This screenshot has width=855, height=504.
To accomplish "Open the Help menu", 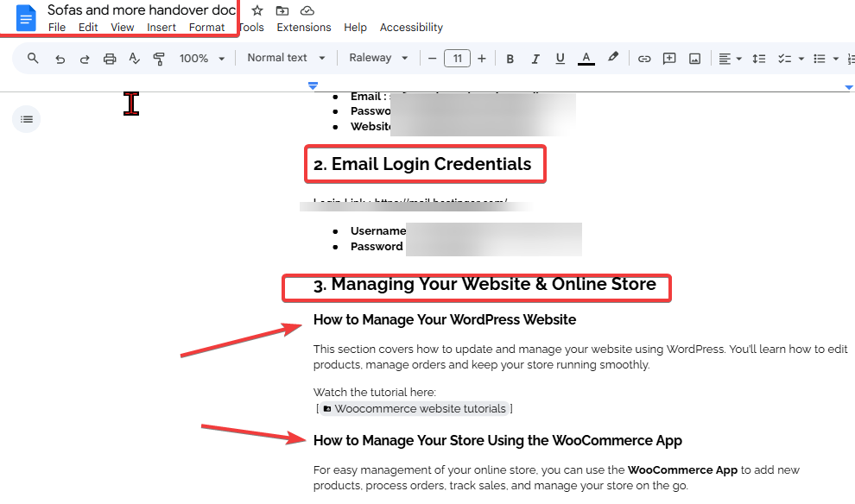I will (x=355, y=28).
